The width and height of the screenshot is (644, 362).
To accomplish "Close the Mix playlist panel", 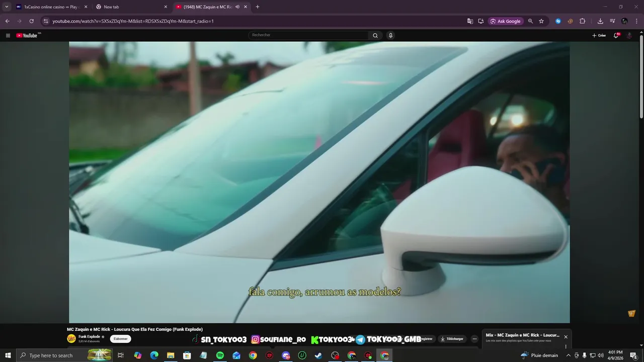I will pyautogui.click(x=566, y=337).
